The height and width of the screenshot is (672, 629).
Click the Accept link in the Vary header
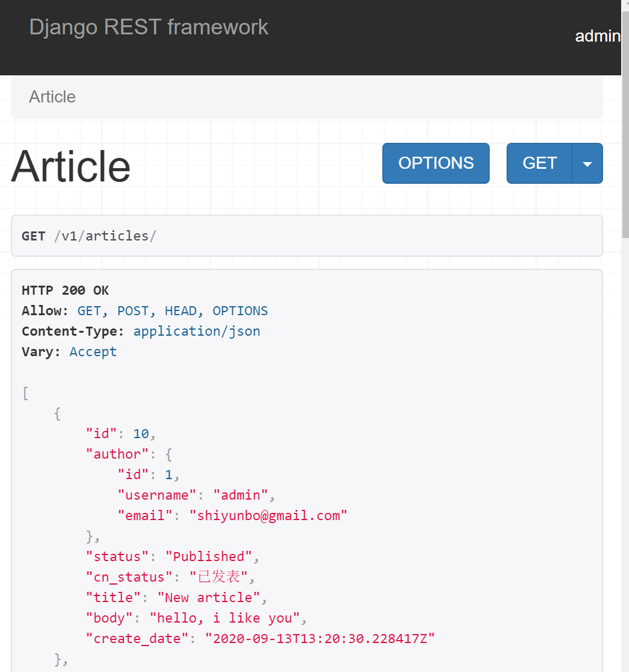coord(93,351)
